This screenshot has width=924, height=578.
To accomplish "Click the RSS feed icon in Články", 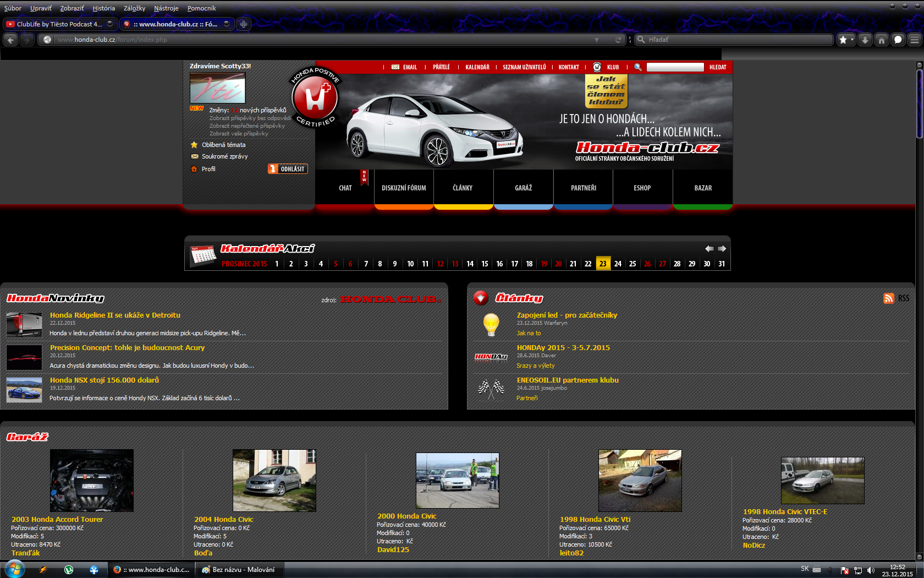I will (x=888, y=298).
